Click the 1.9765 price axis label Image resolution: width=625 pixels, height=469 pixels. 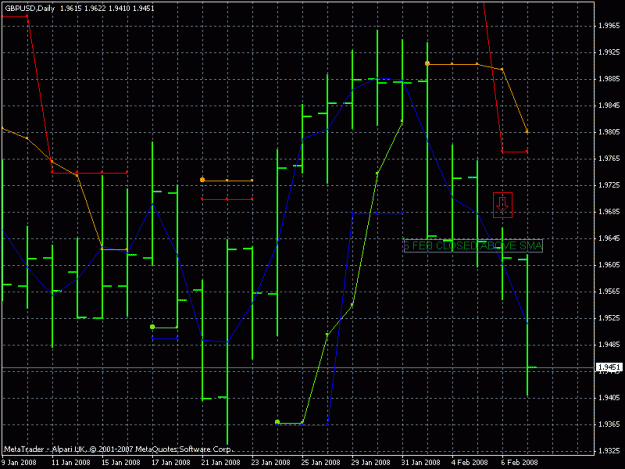tap(609, 159)
